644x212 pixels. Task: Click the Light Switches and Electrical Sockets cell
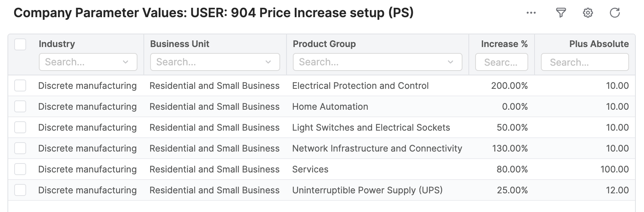pos(371,128)
